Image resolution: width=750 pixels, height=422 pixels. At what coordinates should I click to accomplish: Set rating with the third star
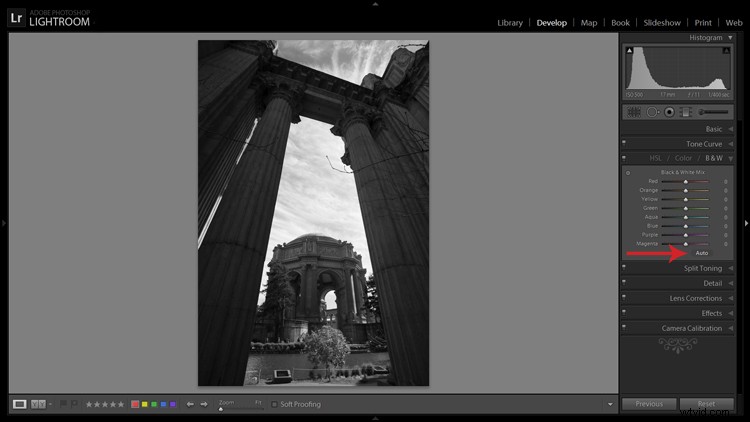click(105, 404)
